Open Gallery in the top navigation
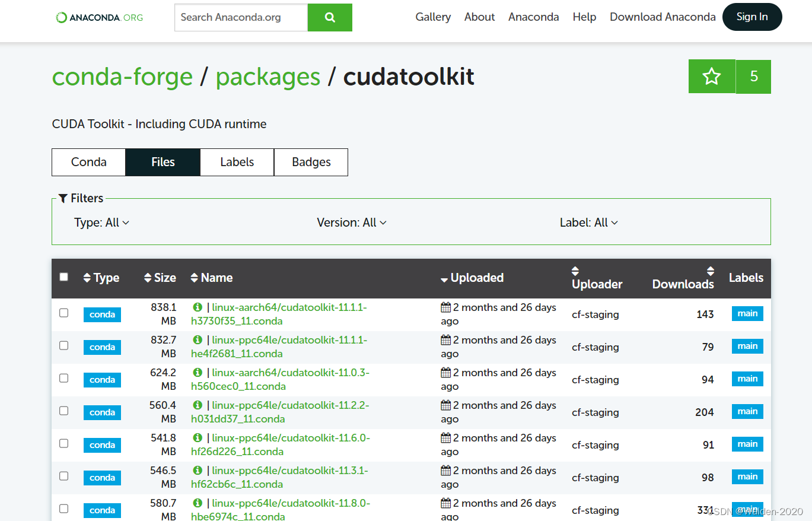 pyautogui.click(x=433, y=17)
